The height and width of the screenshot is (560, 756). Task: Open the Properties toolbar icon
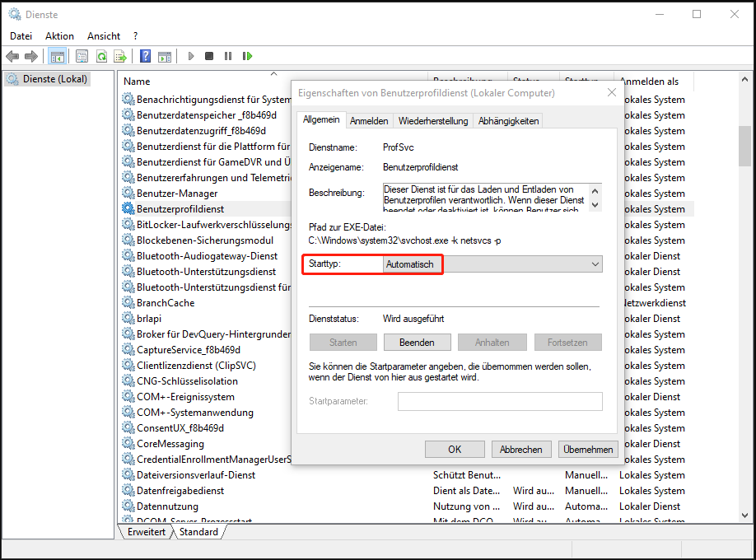click(x=80, y=55)
